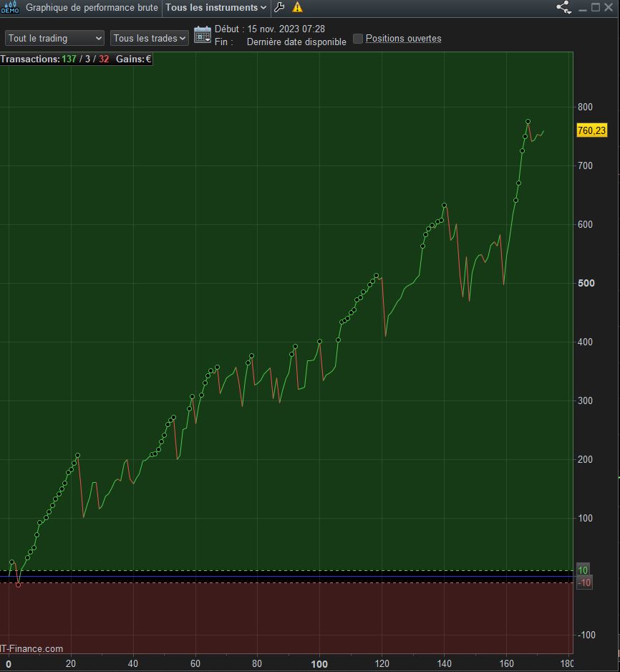Viewport: 620px width, 672px height.
Task: Click the Graphique de performance brute title
Action: click(x=92, y=8)
